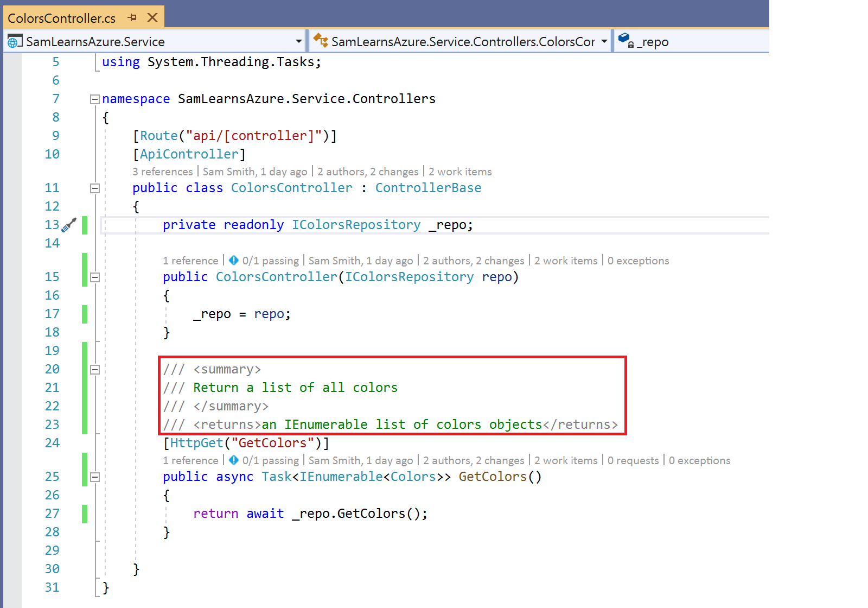
Task: Open the ColorsController type dropdown arrow
Action: pos(604,42)
